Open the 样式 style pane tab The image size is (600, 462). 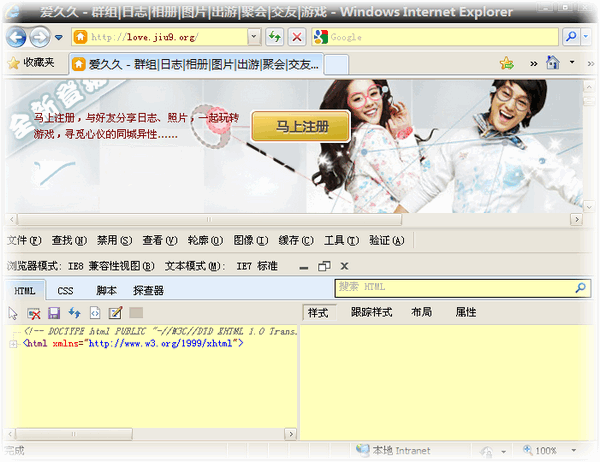tap(318, 312)
